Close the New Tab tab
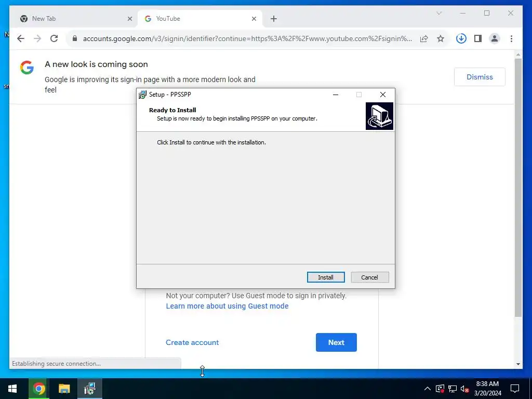 pyautogui.click(x=129, y=19)
